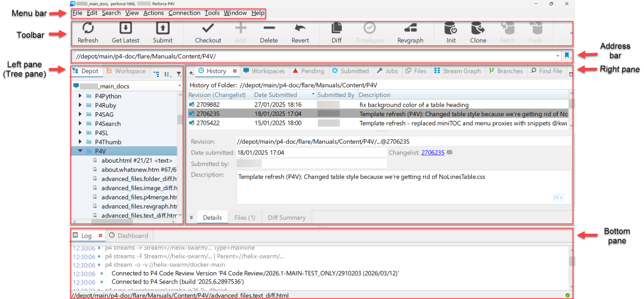Image resolution: width=644 pixels, height=299 pixels.
Task: Click the green connection status icon in status bar
Action: coord(567,295)
